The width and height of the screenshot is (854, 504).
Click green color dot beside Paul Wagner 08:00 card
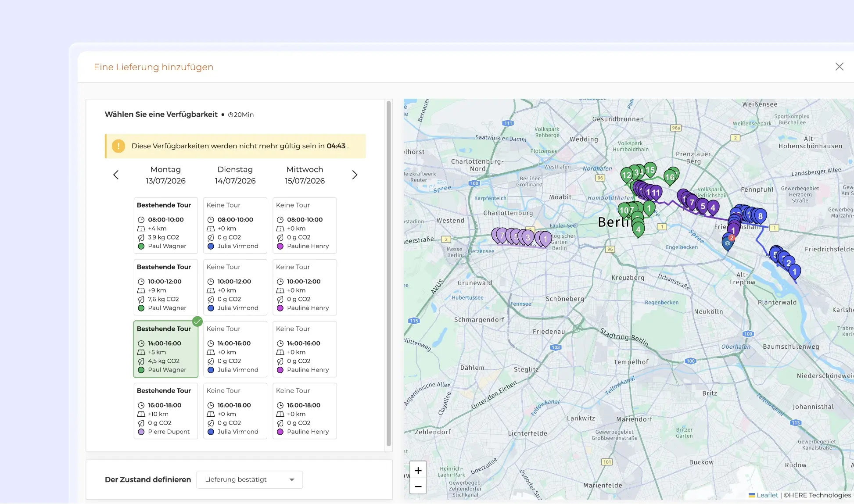(141, 247)
